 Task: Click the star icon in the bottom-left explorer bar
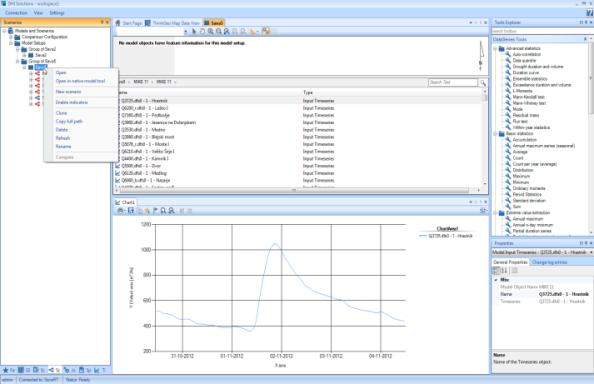tap(6, 370)
